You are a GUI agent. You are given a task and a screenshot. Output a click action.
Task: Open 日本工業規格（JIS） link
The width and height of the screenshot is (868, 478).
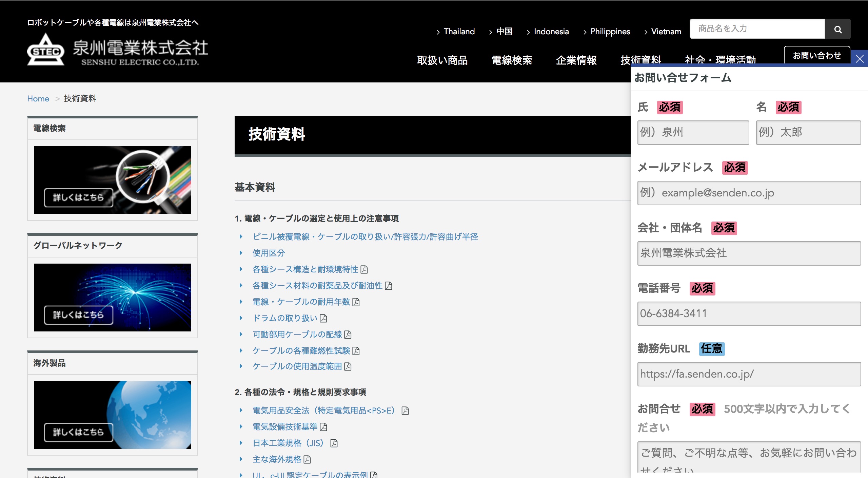pos(290,443)
